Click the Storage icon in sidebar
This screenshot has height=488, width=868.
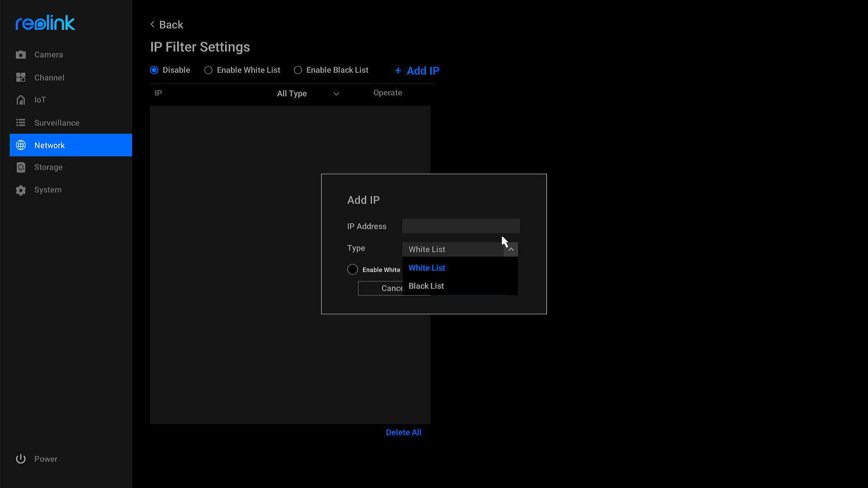point(21,167)
